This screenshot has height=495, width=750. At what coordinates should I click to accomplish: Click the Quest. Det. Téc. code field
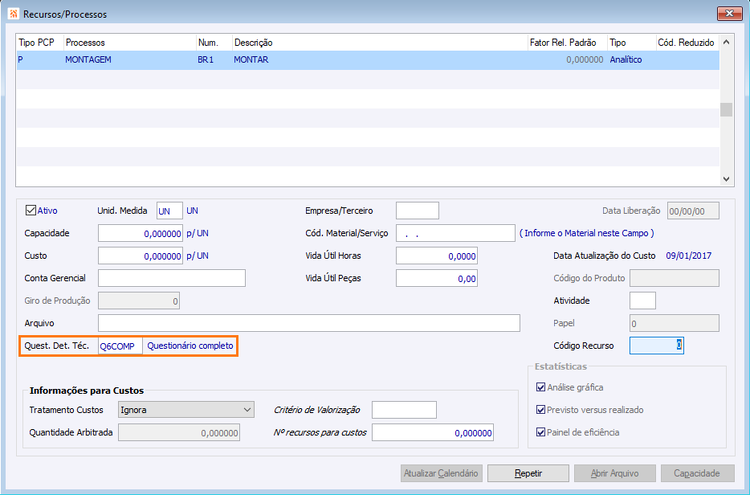(120, 346)
